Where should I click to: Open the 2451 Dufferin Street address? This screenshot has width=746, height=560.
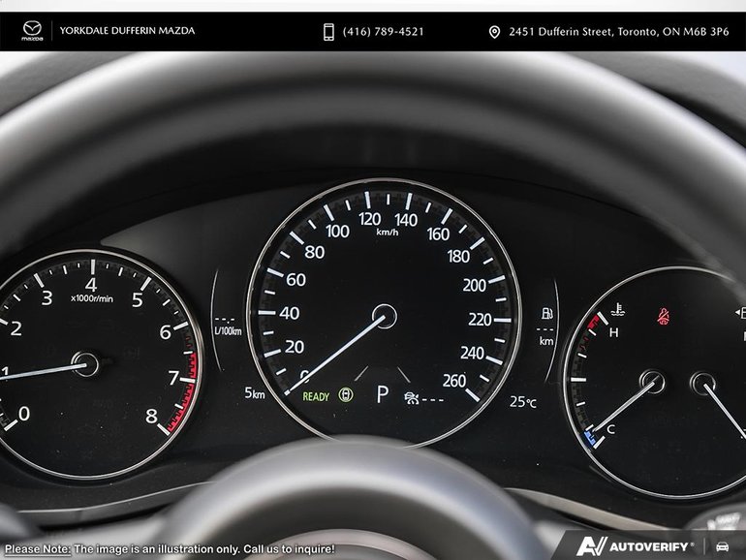pyautogui.click(x=619, y=32)
